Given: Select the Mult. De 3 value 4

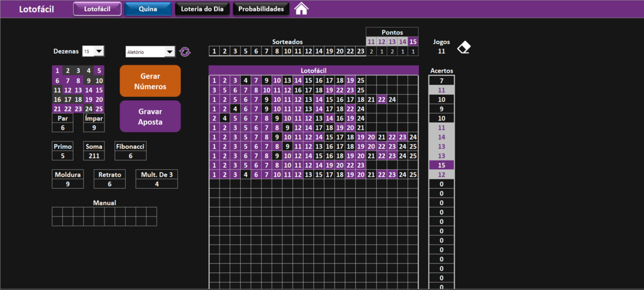Looking at the screenshot, I should (x=157, y=184).
